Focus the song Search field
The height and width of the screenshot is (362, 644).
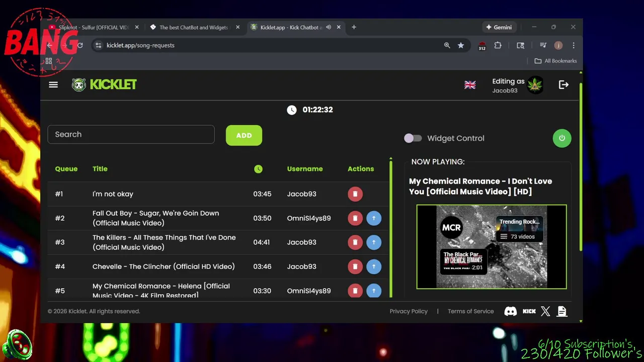(131, 134)
